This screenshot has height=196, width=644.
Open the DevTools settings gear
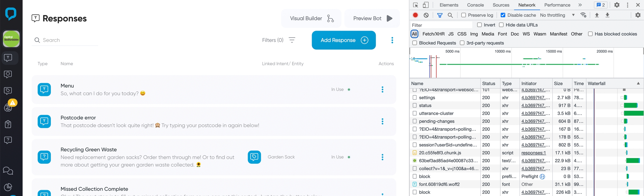pyautogui.click(x=617, y=5)
